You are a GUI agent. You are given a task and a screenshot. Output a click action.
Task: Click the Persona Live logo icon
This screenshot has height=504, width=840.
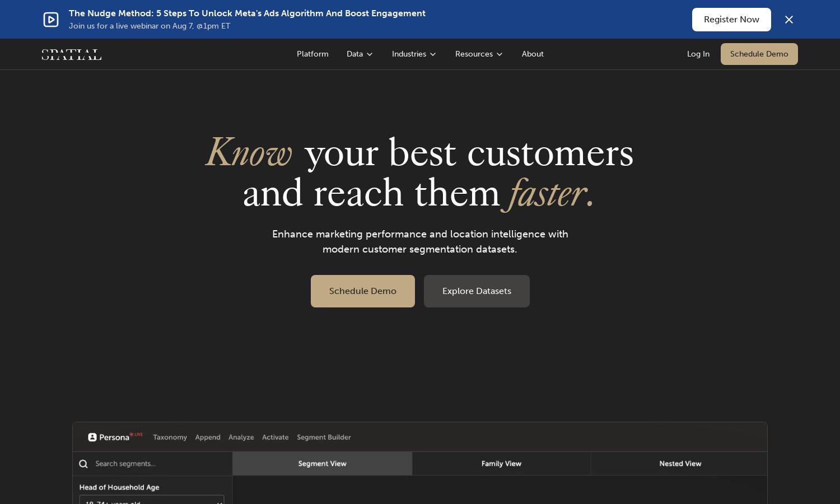click(92, 437)
